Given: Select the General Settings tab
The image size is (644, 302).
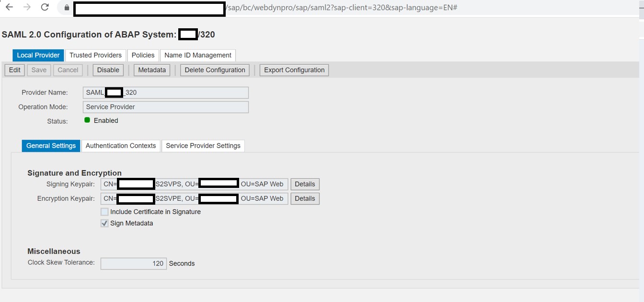Looking at the screenshot, I should (50, 146).
